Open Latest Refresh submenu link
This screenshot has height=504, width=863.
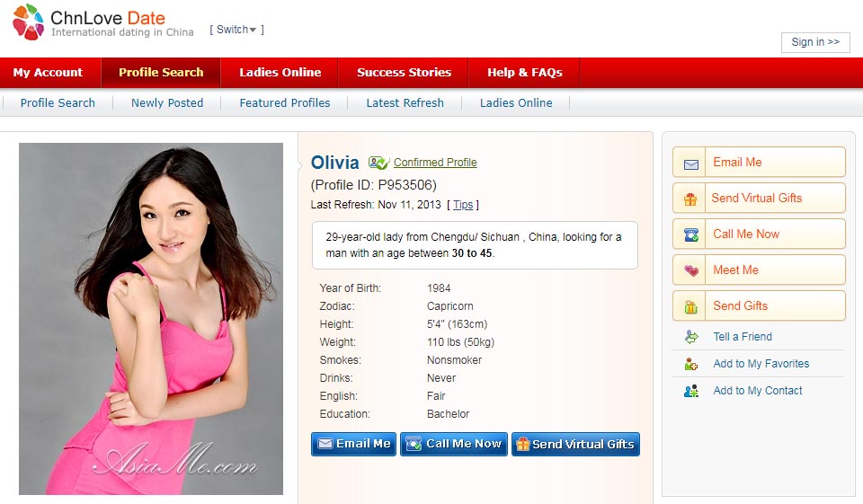405,103
